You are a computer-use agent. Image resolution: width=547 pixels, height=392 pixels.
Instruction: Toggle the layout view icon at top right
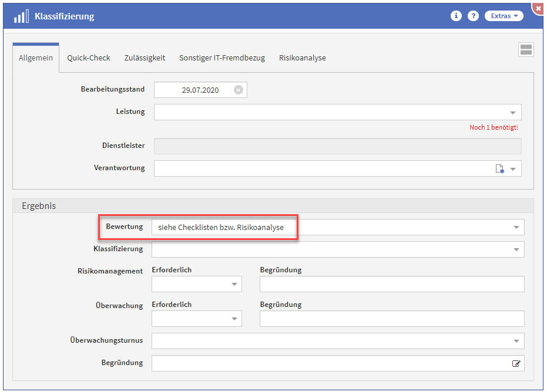[x=526, y=50]
